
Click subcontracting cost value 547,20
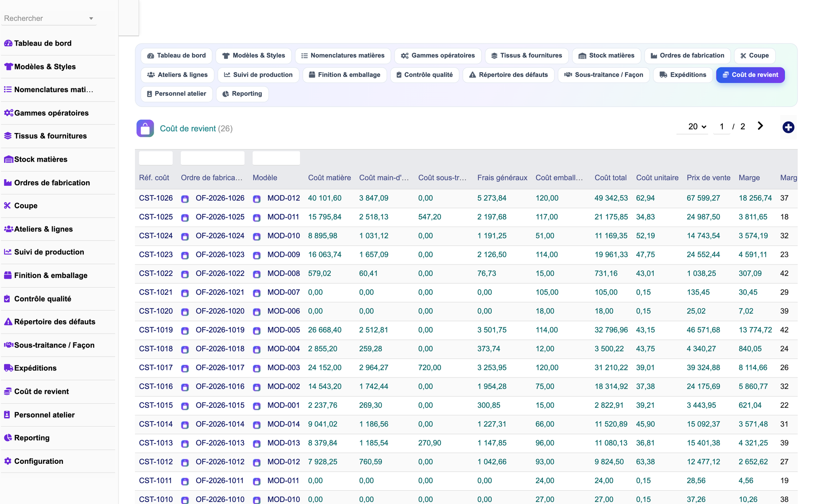pos(430,217)
